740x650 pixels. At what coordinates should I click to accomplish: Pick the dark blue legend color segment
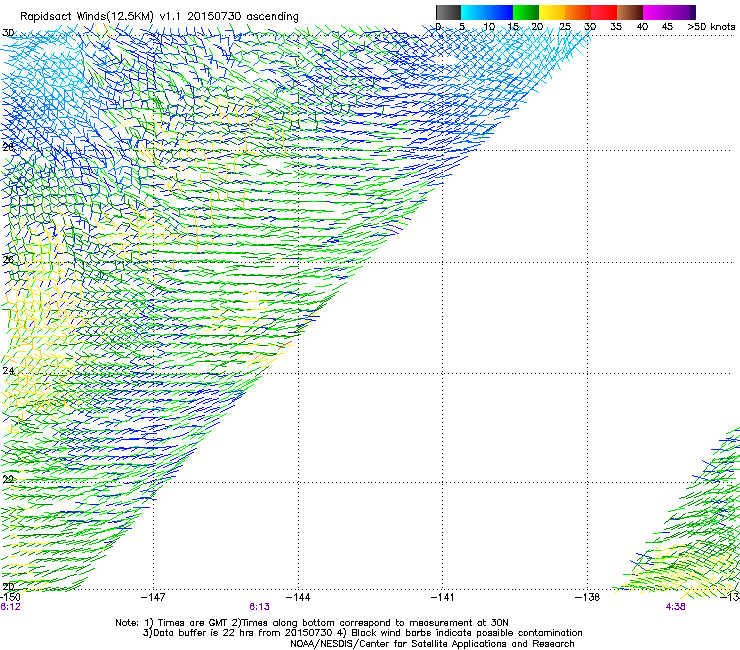tap(500, 12)
